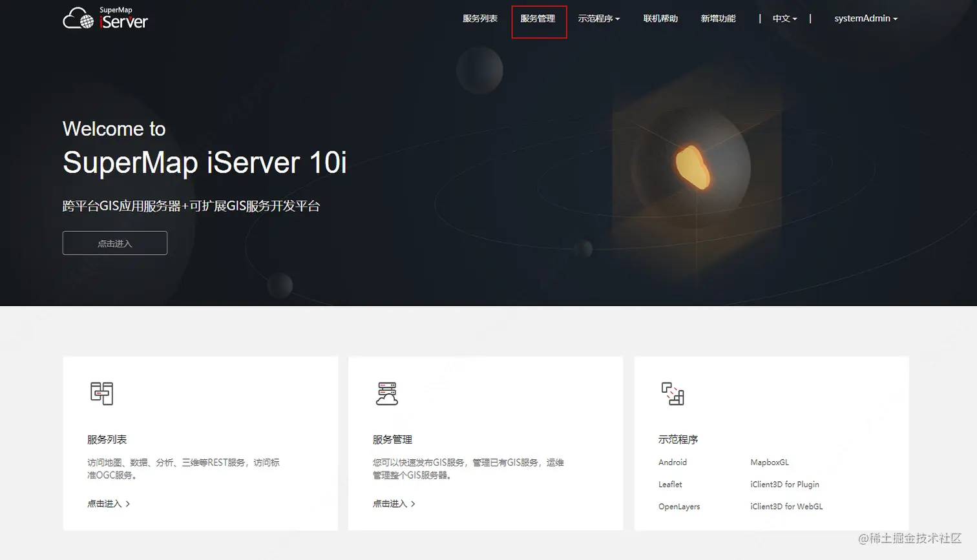Click the 示范程序 card title
This screenshot has height=560, width=977.
[x=678, y=440]
